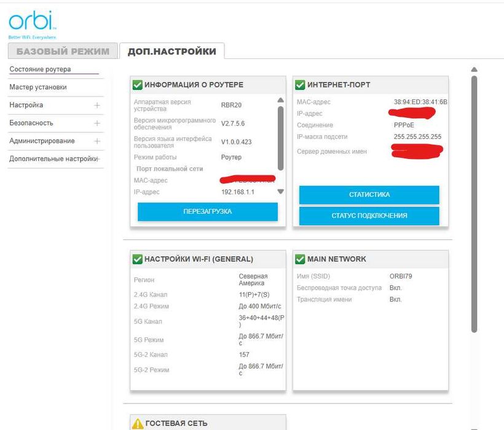Select the RBR20 hardware version value
Image resolution: width=504 pixels, height=430 pixels.
click(x=231, y=105)
